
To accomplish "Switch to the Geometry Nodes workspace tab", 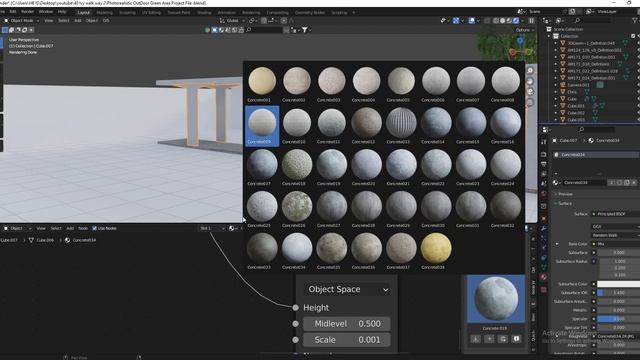I will [x=310, y=13].
